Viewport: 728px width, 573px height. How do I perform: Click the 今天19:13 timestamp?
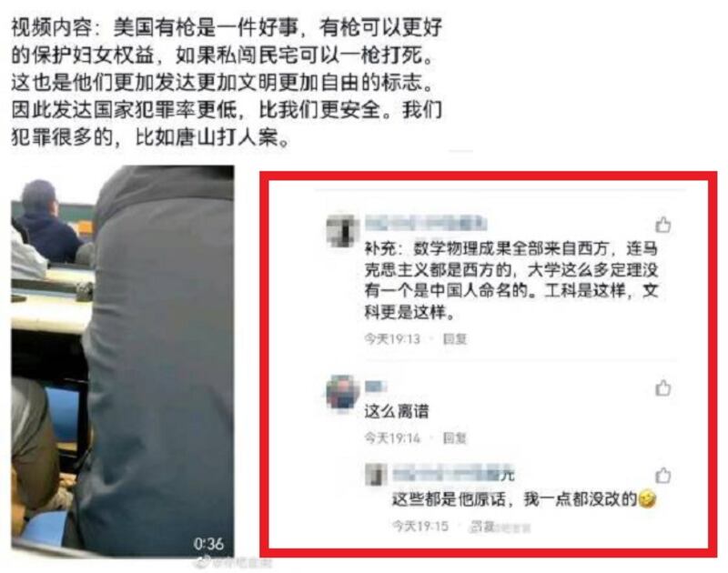click(x=392, y=339)
